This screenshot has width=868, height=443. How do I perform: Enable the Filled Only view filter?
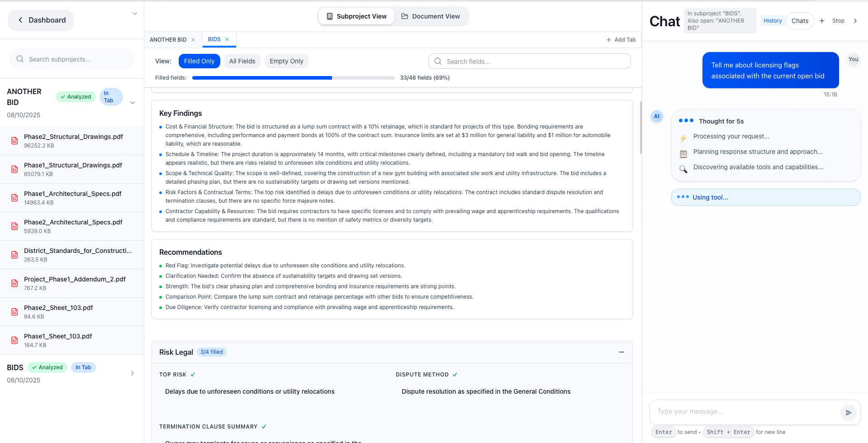point(199,61)
